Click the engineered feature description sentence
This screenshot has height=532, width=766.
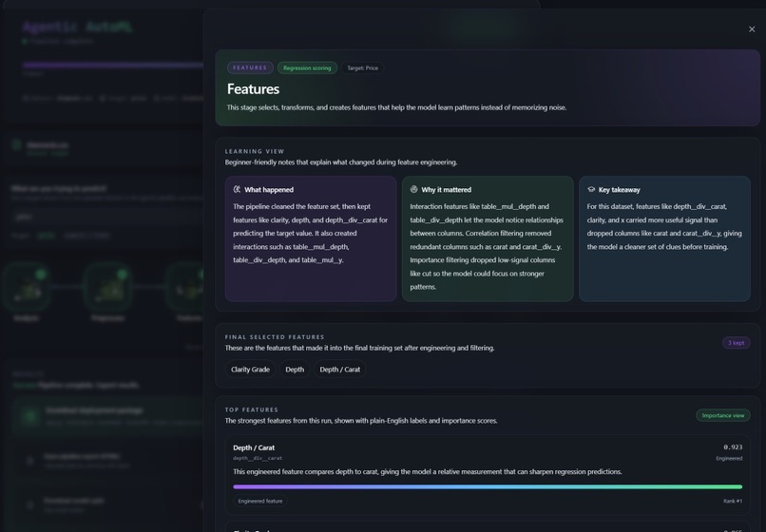(x=428, y=472)
